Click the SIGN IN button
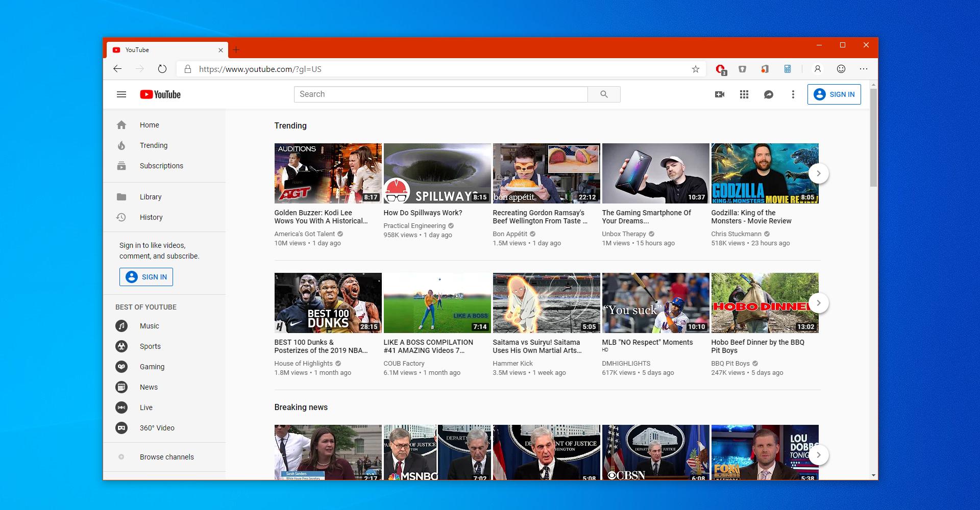This screenshot has height=510, width=980. (x=835, y=94)
